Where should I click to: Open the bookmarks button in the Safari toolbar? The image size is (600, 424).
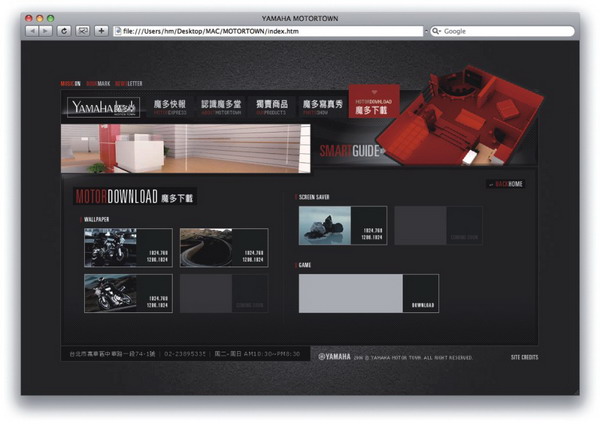tap(82, 31)
